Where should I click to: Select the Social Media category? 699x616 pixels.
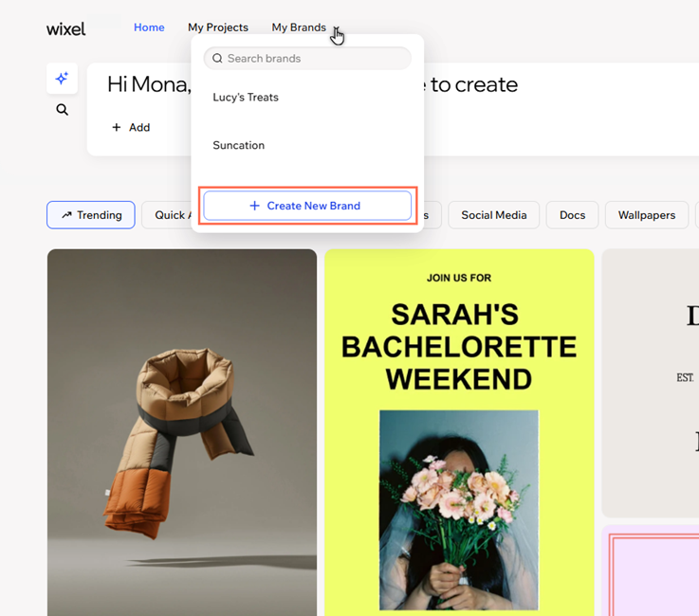(x=494, y=215)
